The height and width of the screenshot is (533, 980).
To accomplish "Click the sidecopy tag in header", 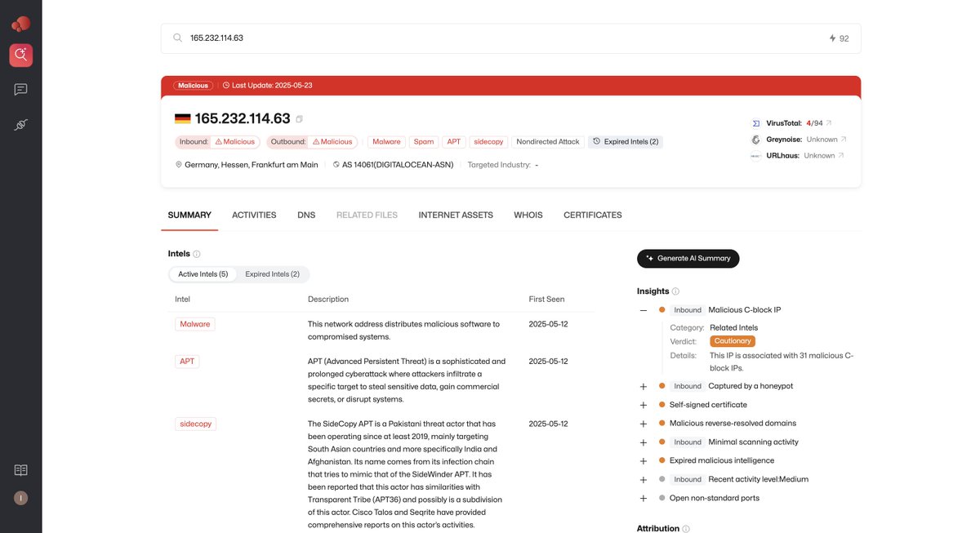I will 488,141.
